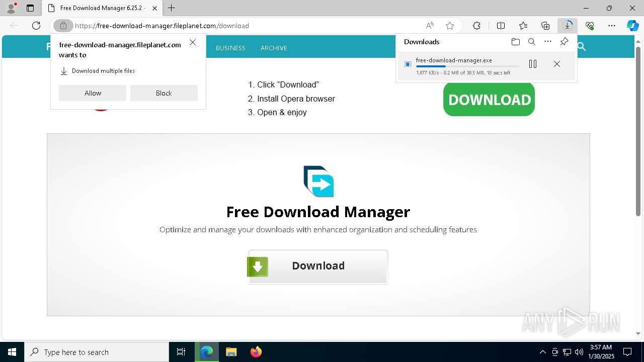Click the site lock icon in address bar

click(63, 26)
